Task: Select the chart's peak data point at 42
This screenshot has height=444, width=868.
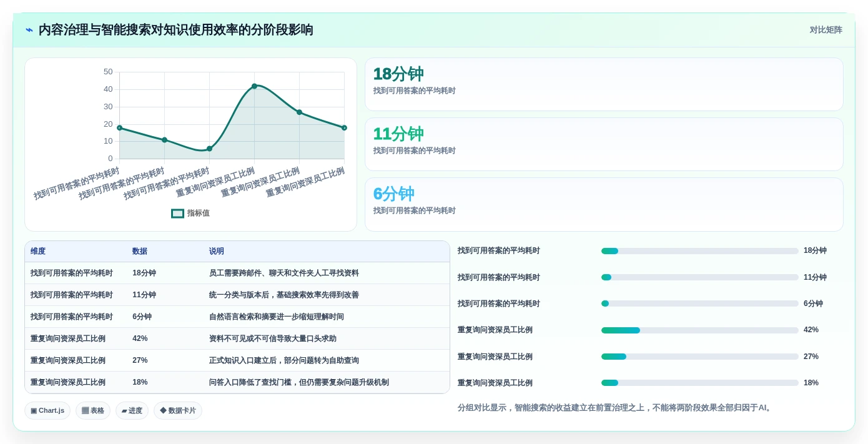Action: pos(254,86)
